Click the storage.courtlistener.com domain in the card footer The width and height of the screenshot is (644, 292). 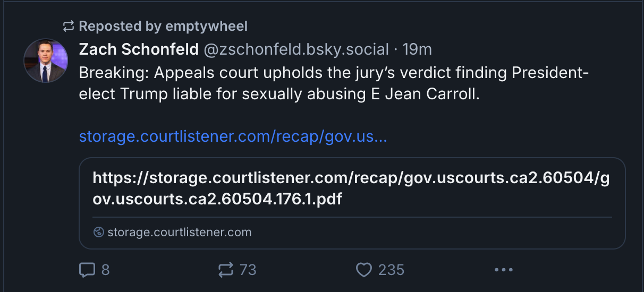(179, 232)
